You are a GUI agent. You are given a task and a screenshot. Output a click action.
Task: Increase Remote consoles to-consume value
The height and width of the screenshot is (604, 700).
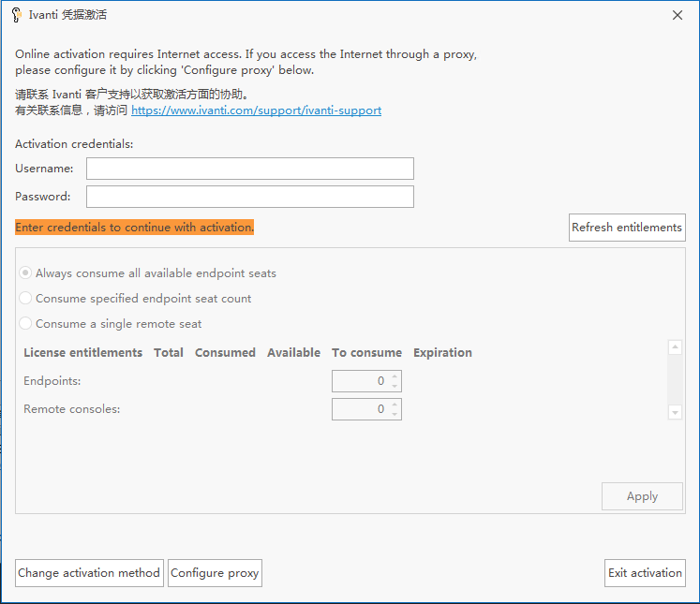[395, 405]
